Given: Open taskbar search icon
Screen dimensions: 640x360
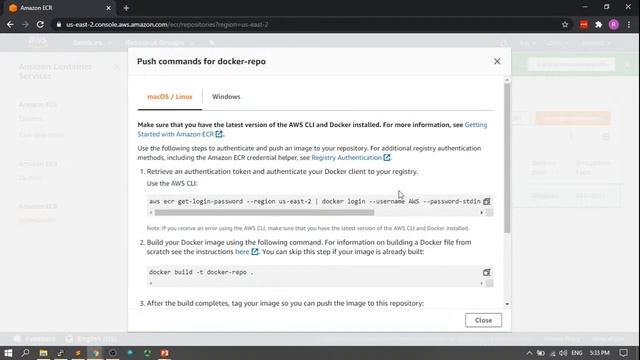Looking at the screenshot, I should (x=25, y=353).
